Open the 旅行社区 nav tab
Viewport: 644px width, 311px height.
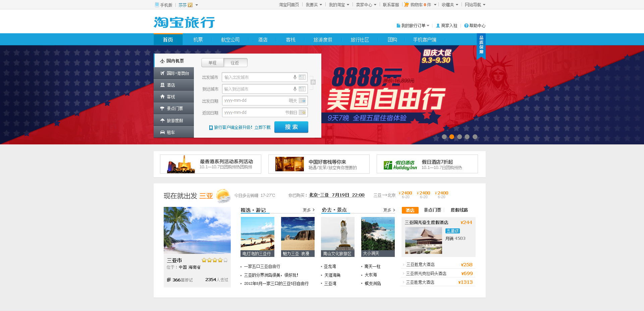tap(360, 40)
